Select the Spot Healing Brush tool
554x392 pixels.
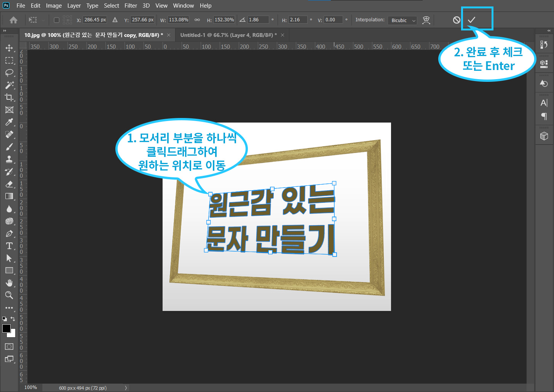coord(9,134)
